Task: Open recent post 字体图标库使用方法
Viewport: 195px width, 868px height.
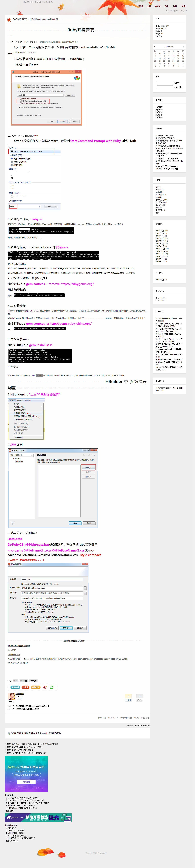Action: coord(165,135)
